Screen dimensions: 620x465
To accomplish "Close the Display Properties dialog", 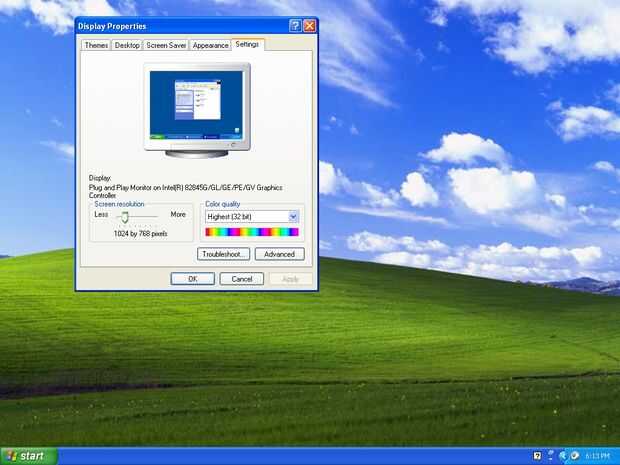I will tap(309, 26).
